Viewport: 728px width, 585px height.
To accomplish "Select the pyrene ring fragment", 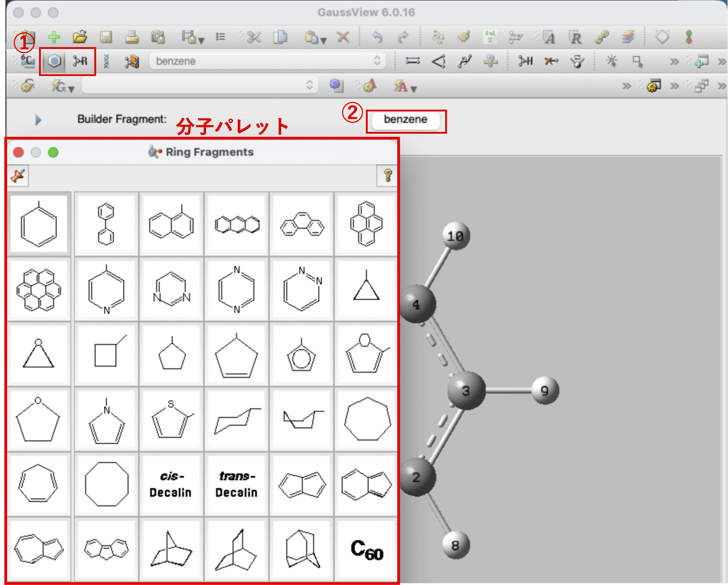I will tap(366, 224).
